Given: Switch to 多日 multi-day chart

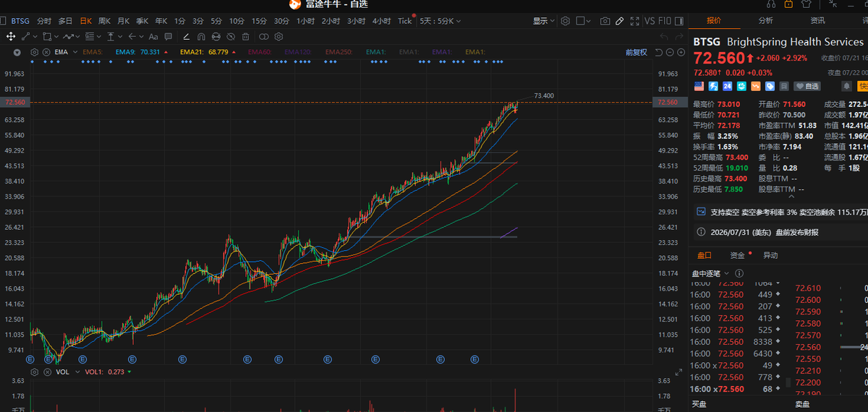Looking at the screenshot, I should (65, 21).
